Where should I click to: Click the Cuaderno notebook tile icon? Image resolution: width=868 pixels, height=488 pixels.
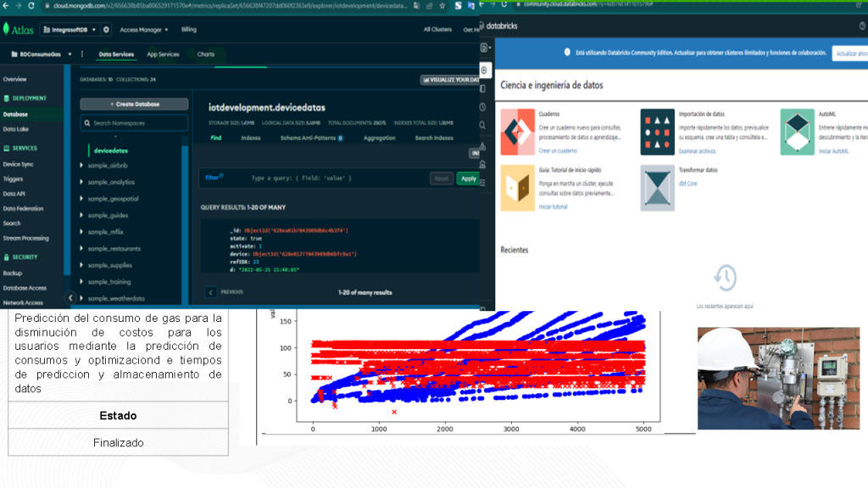(x=517, y=132)
